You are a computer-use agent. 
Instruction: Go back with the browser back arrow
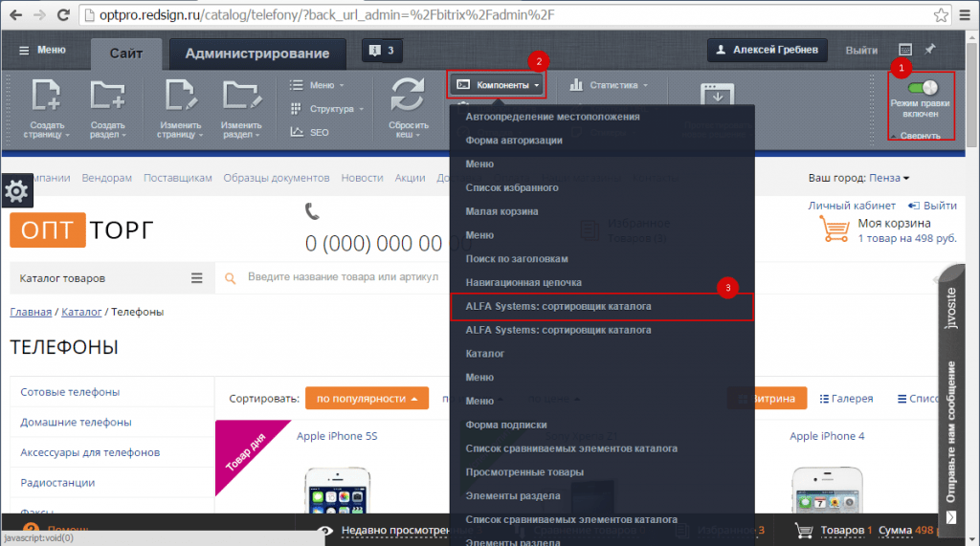point(15,15)
